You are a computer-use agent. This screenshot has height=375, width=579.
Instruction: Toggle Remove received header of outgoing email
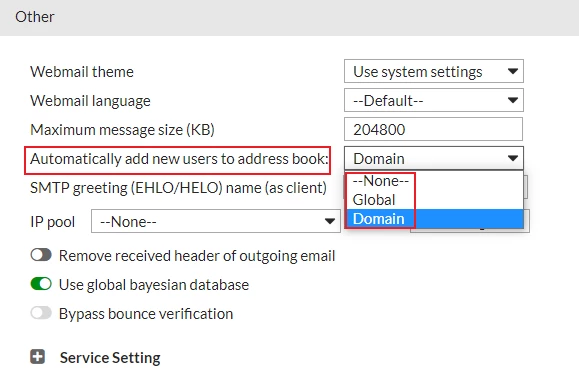pyautogui.click(x=41, y=255)
